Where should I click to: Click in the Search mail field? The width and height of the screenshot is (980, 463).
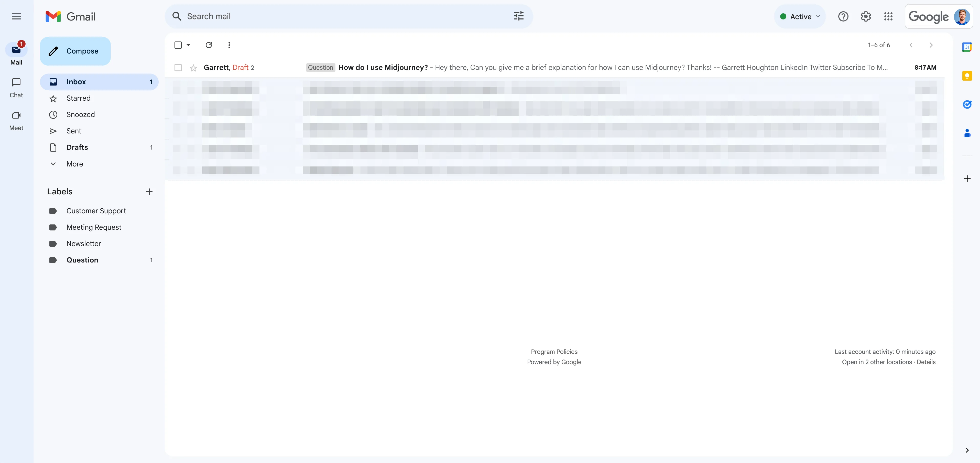pos(342,16)
